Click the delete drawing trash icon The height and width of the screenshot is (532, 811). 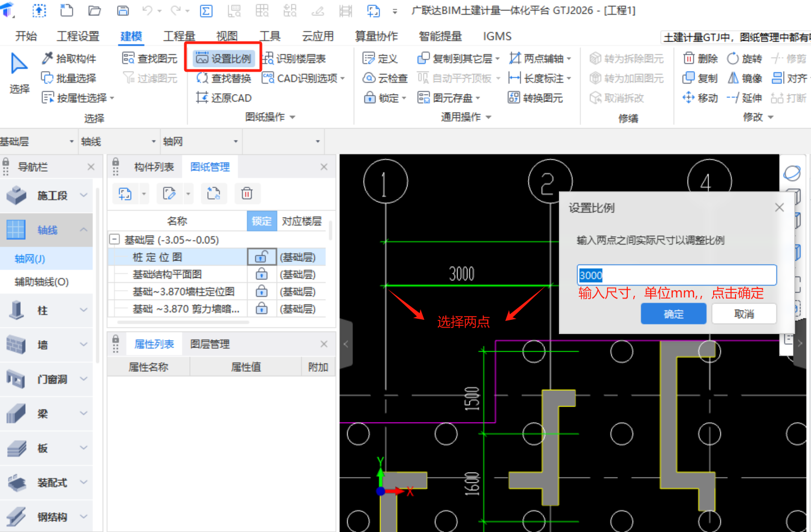[247, 194]
